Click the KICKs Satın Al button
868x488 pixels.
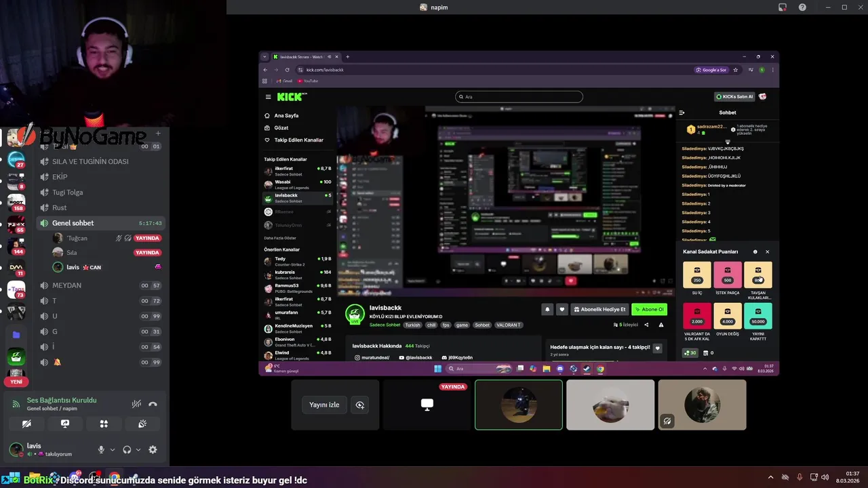tap(734, 97)
